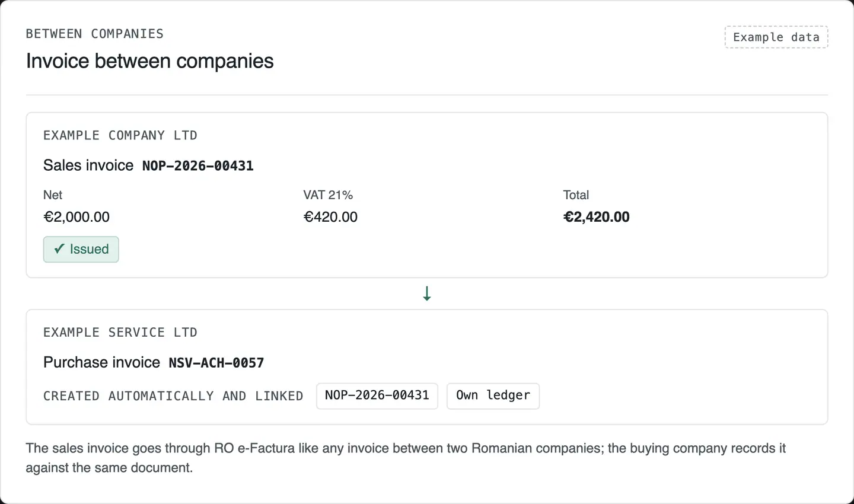The image size is (854, 504).
Task: Click the VAT 21% label
Action: 328,195
